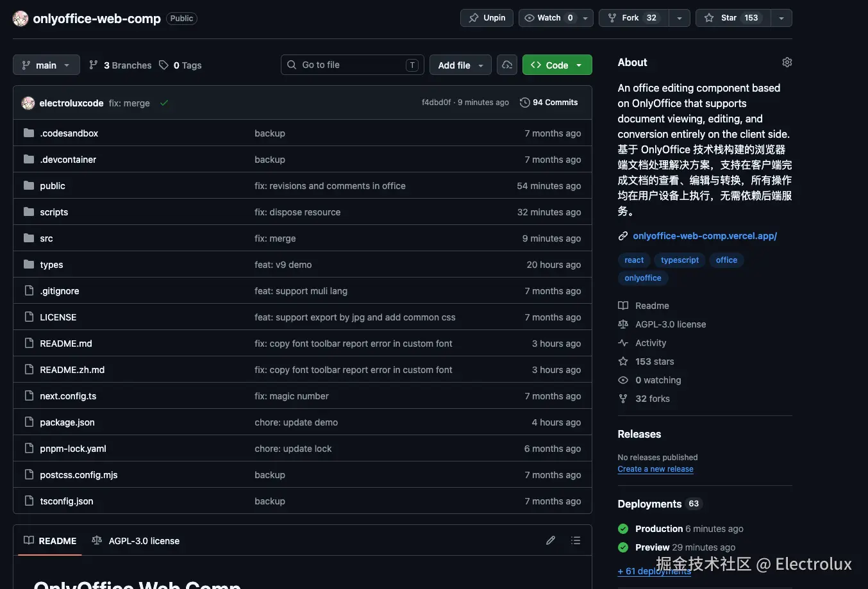Open the 94 Commits history
This screenshot has height=589, width=868.
tap(549, 103)
